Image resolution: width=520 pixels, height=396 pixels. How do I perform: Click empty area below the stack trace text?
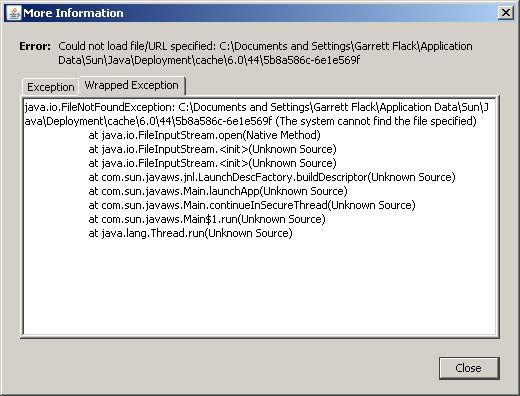pos(260,287)
